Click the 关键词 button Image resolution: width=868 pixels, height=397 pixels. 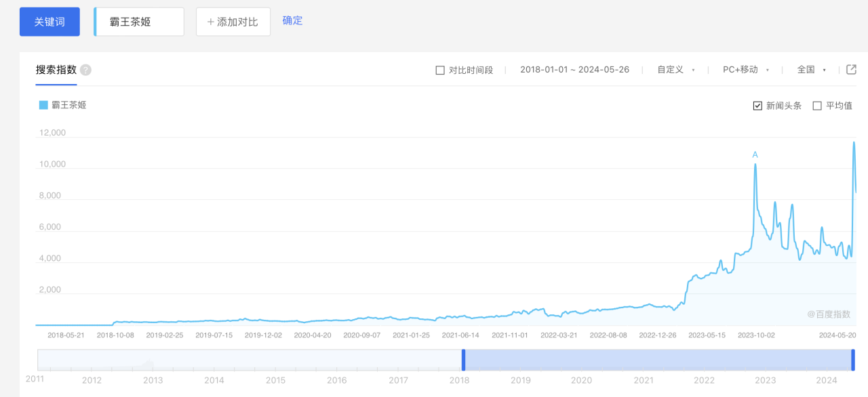(x=50, y=22)
